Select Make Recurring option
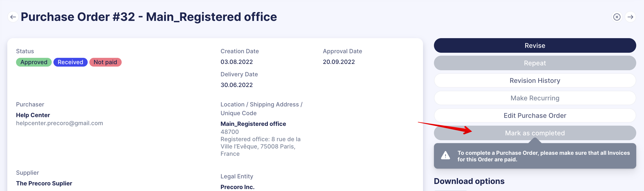This screenshot has width=644, height=191. click(535, 98)
